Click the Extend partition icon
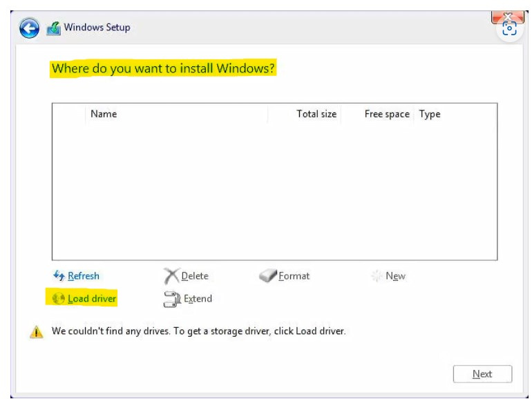 pos(172,299)
